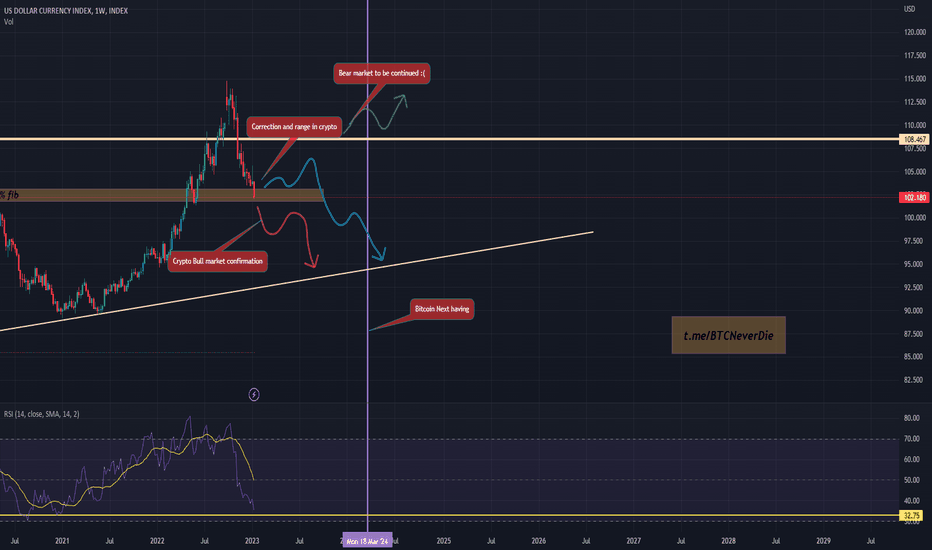Select the 'Bitcoin Next having' callout
Image resolution: width=932 pixels, height=550 pixels.
click(442, 309)
